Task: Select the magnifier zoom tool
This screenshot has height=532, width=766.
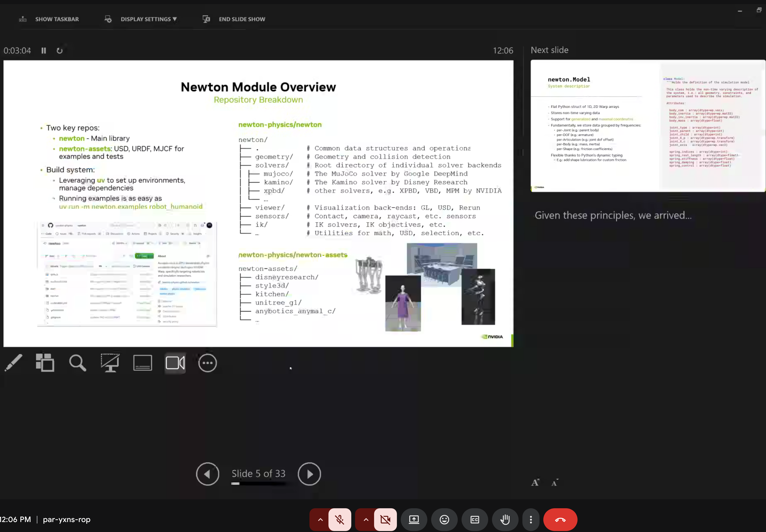Action: point(77,363)
